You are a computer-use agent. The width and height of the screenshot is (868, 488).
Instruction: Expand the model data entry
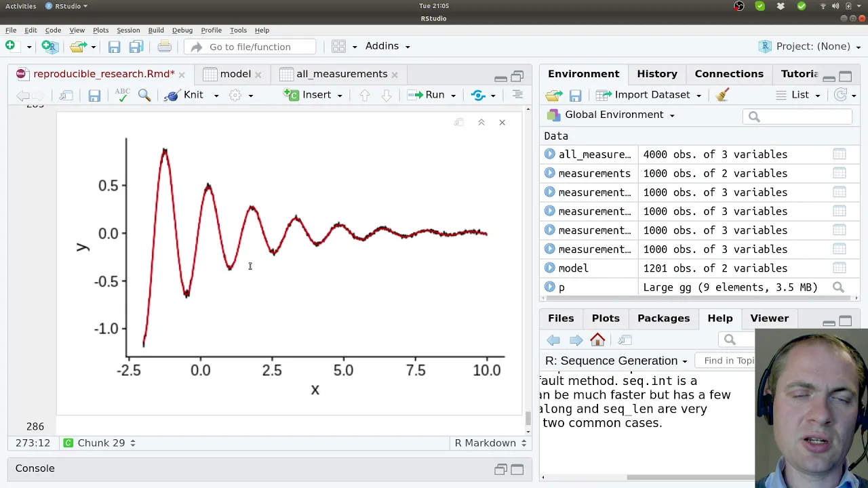[550, 268]
